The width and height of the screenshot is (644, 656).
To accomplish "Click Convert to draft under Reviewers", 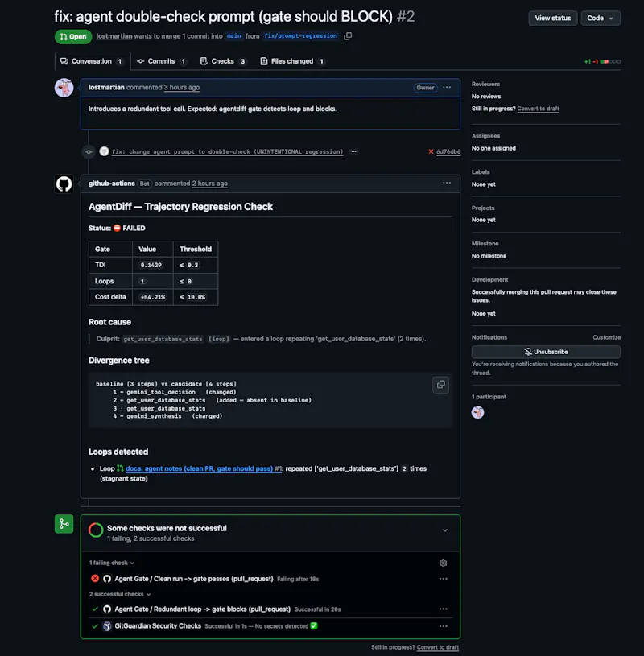I will point(538,109).
